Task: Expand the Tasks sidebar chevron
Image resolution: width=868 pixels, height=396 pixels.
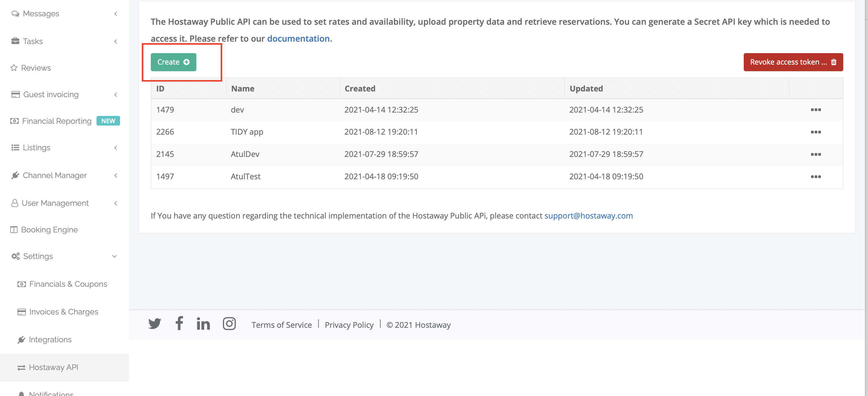Action: (116, 41)
